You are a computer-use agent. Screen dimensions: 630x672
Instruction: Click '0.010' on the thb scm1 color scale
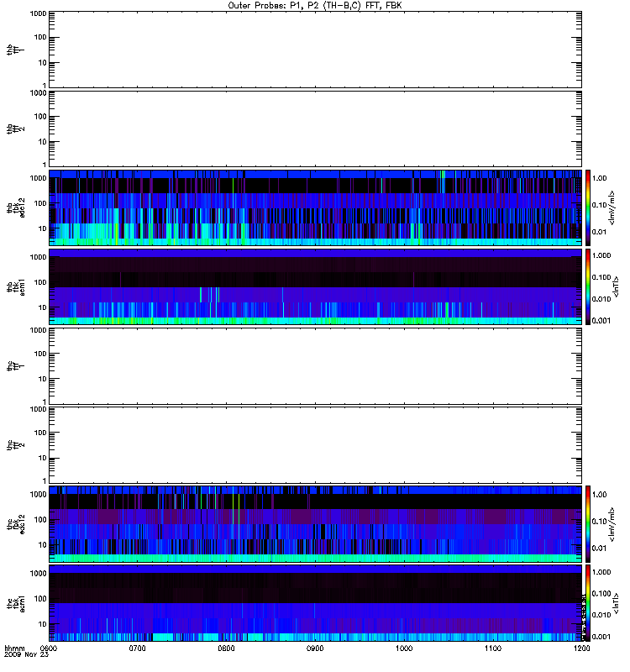(x=601, y=299)
